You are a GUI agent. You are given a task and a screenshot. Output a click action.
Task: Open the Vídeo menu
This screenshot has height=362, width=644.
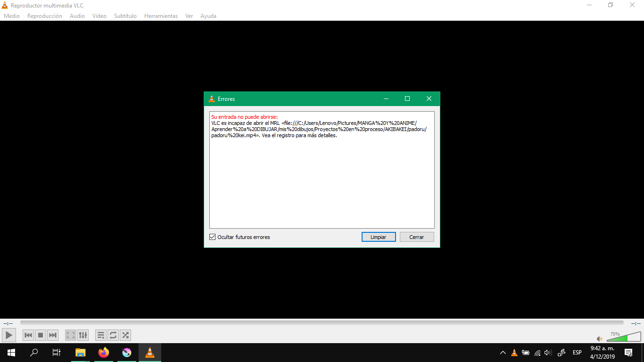[99, 16]
